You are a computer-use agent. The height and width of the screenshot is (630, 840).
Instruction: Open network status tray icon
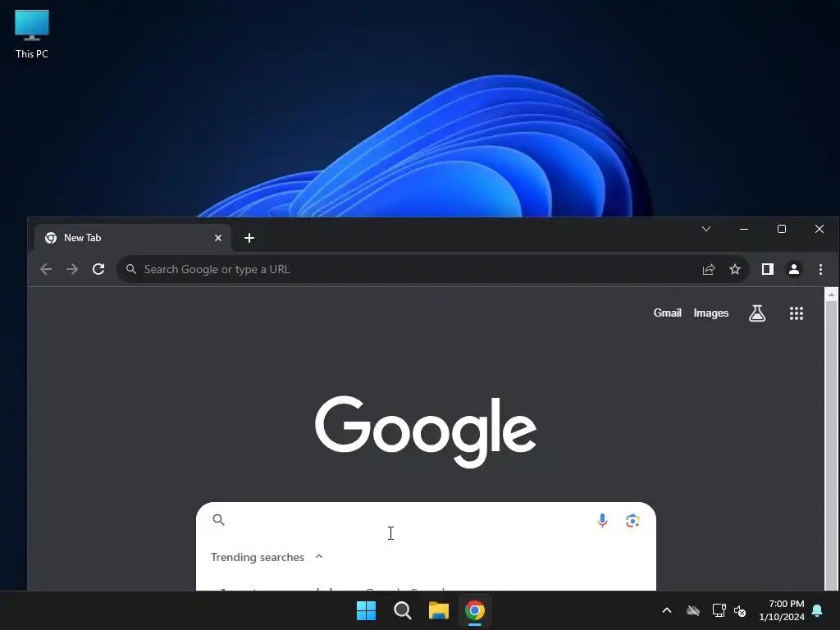coord(719,610)
